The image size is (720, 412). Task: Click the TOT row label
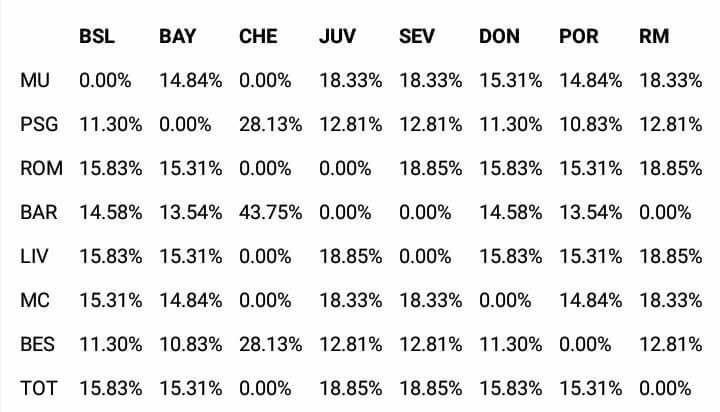click(x=39, y=388)
